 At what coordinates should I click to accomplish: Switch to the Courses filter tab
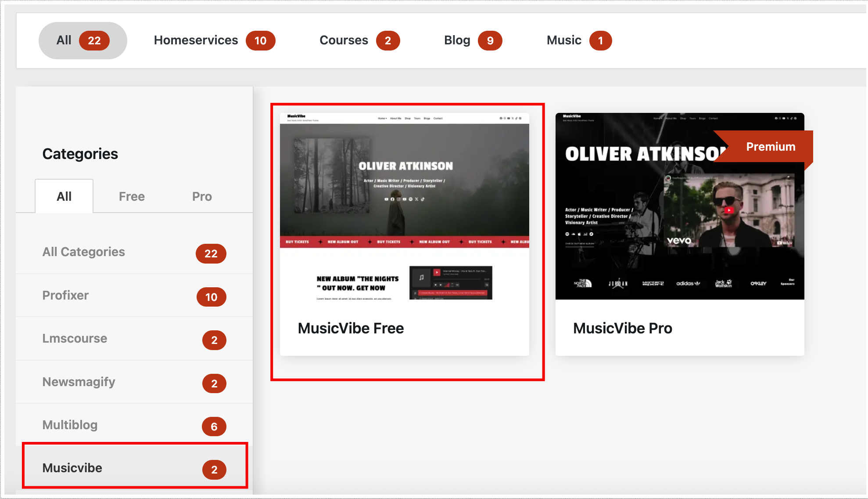point(359,40)
